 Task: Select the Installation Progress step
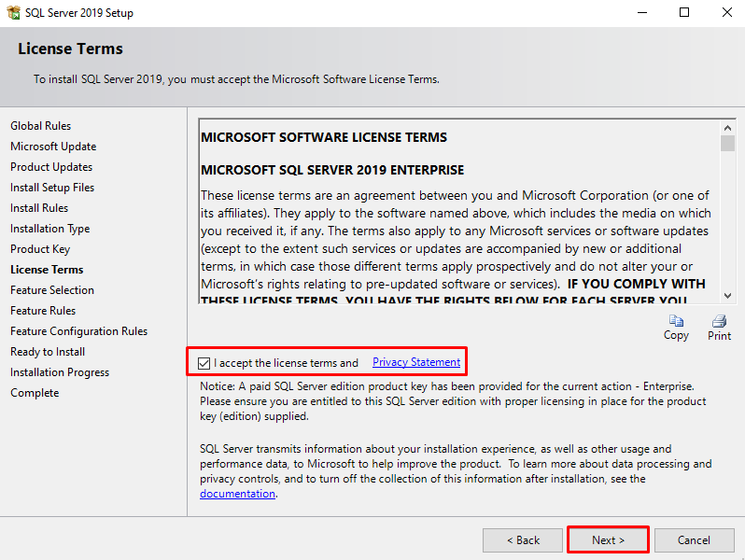[60, 372]
